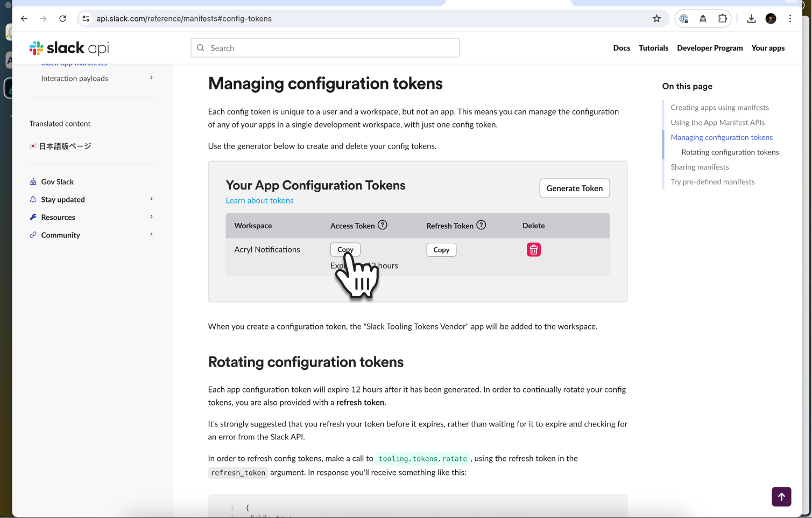The image size is (812, 518).
Task: Expand Interaction payloads section
Action: pos(151,78)
